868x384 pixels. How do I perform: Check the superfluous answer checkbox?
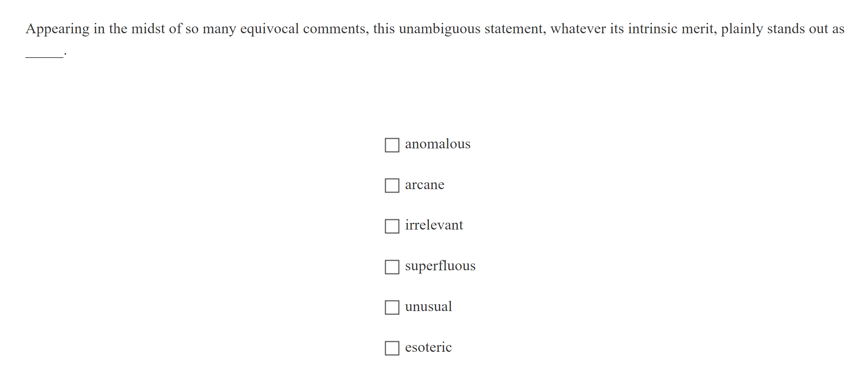tap(392, 267)
